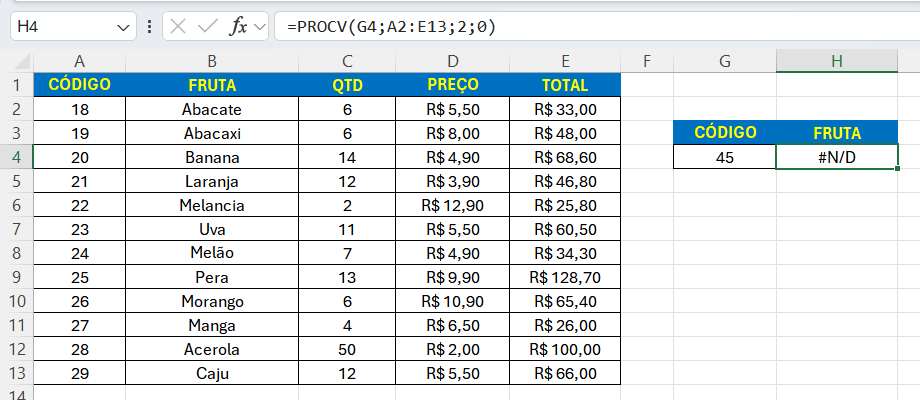
Task: Click the Melancia fruit cell
Action: (x=212, y=205)
